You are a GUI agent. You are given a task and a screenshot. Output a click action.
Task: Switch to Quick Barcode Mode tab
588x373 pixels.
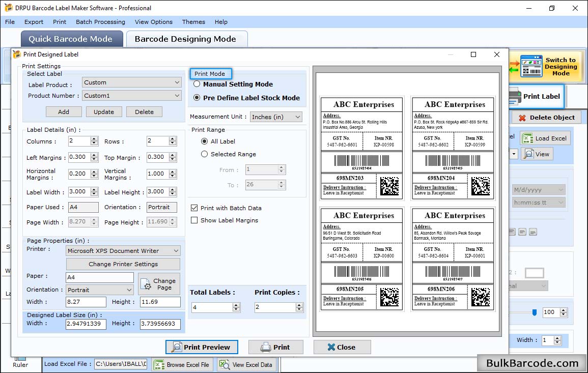pos(72,39)
